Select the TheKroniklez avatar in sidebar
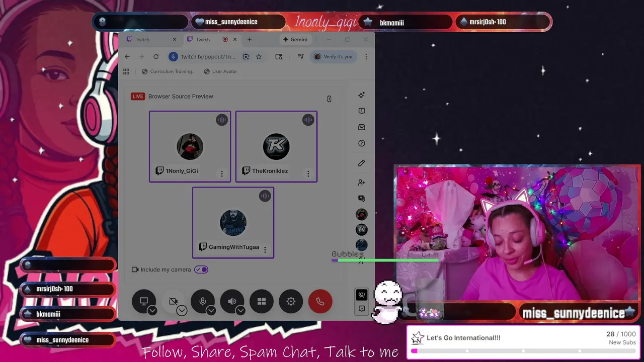Image resolution: width=644 pixels, height=362 pixels. (x=361, y=230)
